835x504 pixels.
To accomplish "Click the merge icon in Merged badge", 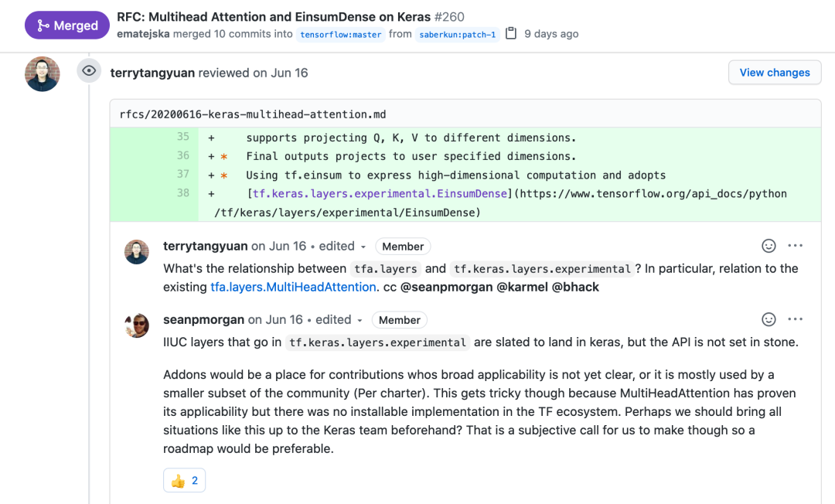I will pyautogui.click(x=43, y=25).
